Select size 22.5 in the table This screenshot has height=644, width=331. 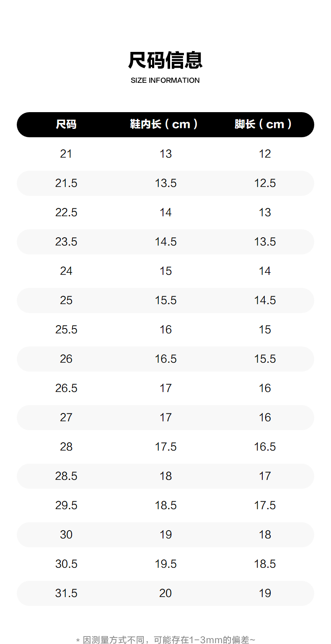pos(66,213)
